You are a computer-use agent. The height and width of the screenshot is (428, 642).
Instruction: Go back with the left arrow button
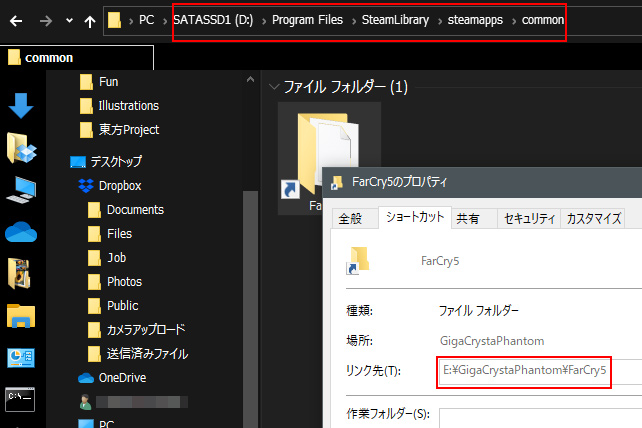16,20
